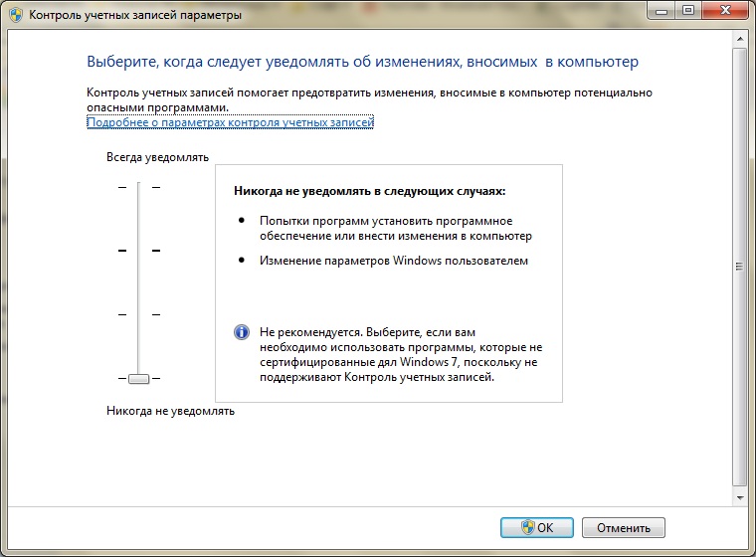Set the slider to the topmost notch
The image size is (756, 557).
139,187
